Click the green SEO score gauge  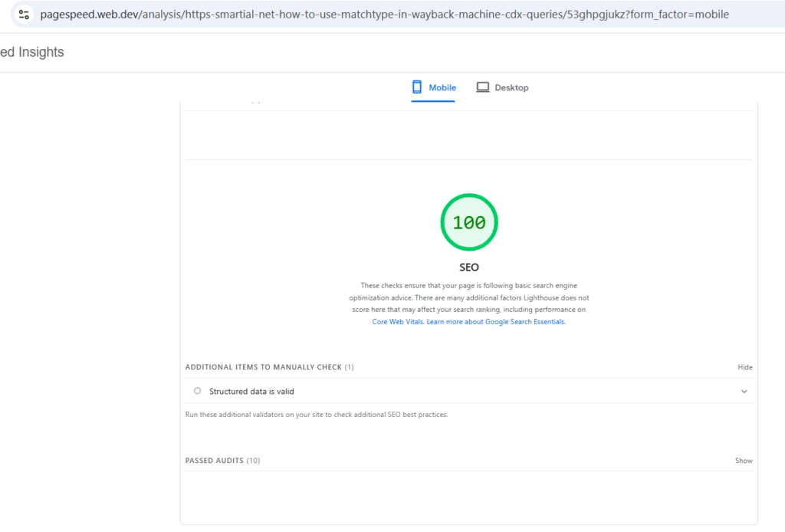(468, 222)
